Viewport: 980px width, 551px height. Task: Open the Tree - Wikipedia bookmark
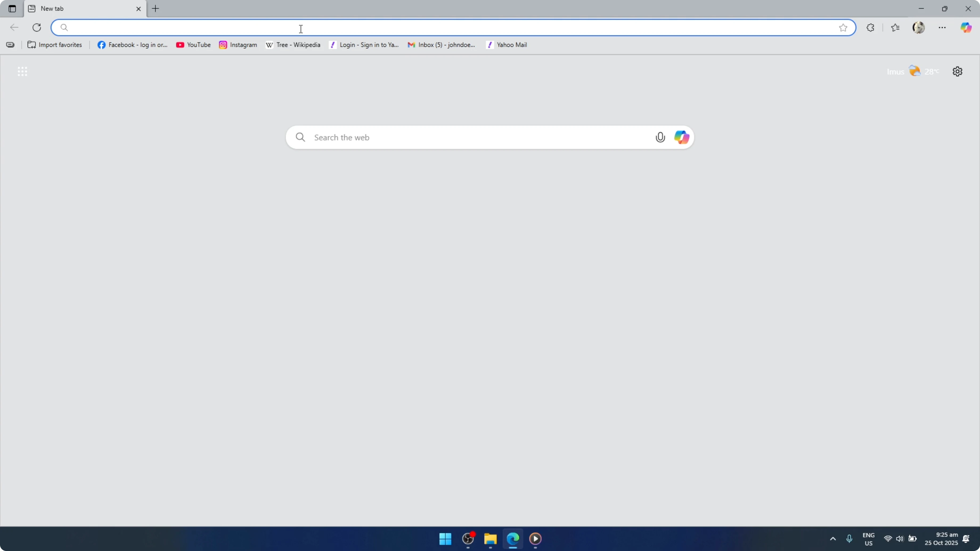pos(293,45)
